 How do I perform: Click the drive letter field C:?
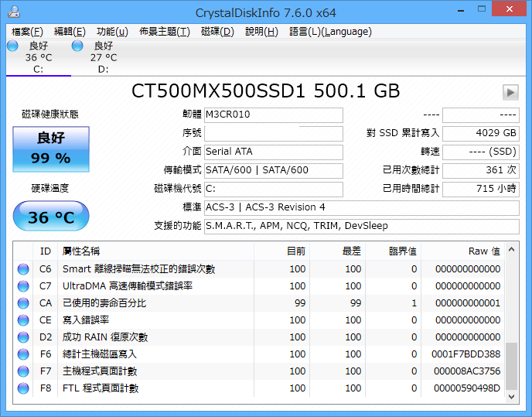[x=274, y=189]
